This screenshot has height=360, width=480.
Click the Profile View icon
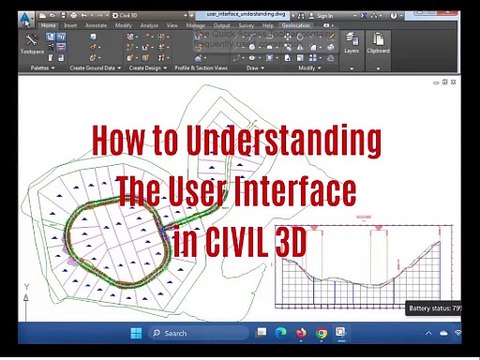click(x=198, y=36)
